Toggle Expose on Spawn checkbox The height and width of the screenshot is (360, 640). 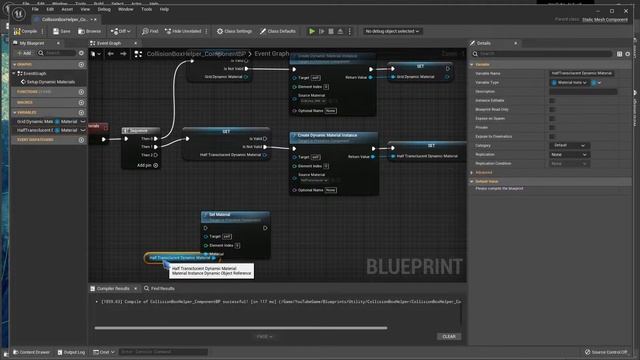(x=552, y=118)
